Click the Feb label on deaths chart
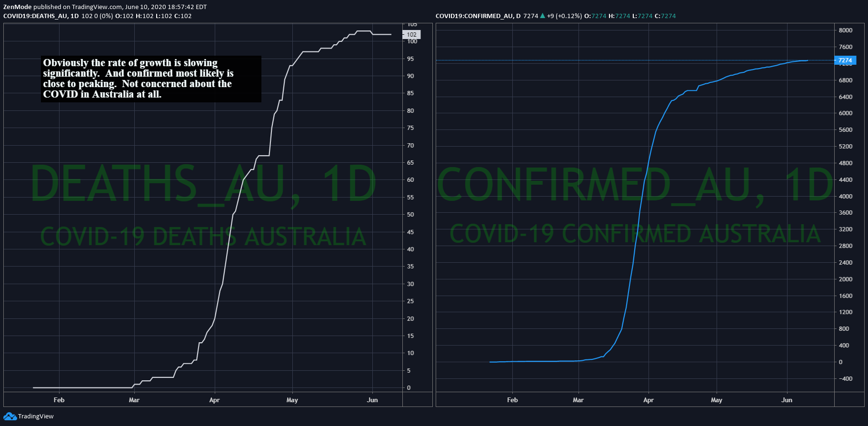 tap(59, 400)
